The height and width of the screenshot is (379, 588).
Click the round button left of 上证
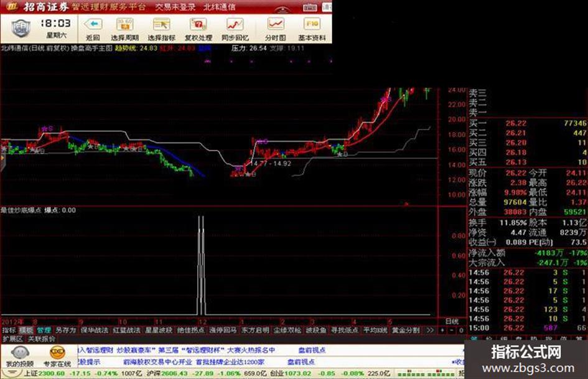pos(12,373)
